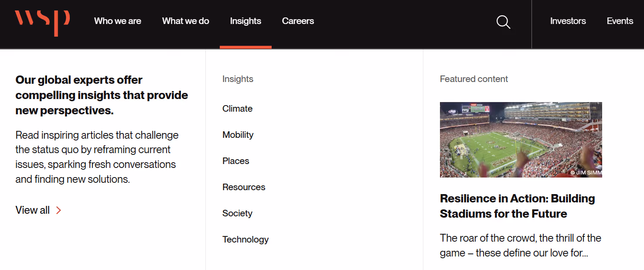Click the Featured content heading

[474, 79]
